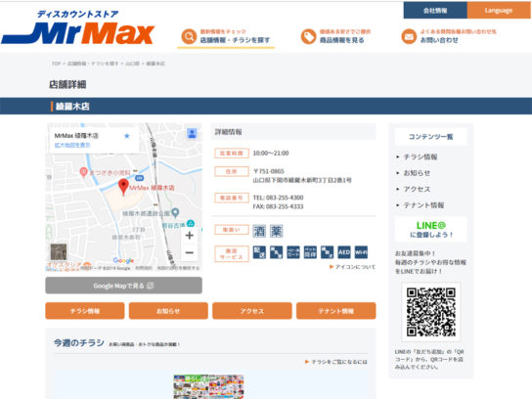Go to TOP breadcrumb link
The height and width of the screenshot is (399, 532).
(x=56, y=64)
